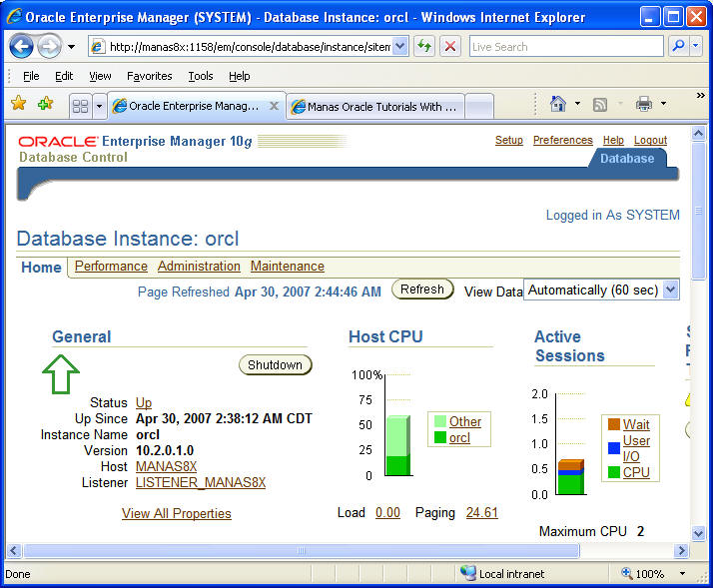Viewport: 713px width, 588px height.
Task: Go to the Maintenance subtab
Action: [x=288, y=266]
